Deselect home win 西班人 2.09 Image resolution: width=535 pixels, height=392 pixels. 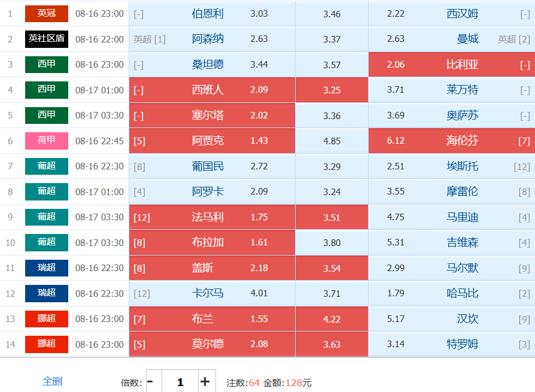[212, 90]
